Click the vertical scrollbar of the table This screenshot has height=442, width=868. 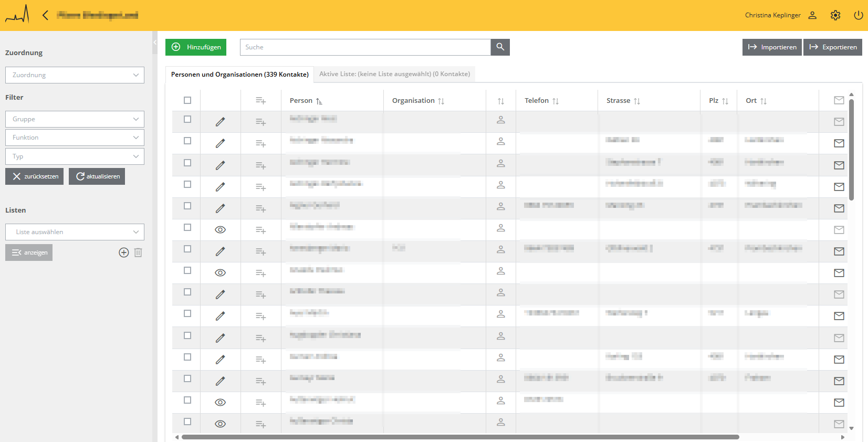(x=851, y=150)
